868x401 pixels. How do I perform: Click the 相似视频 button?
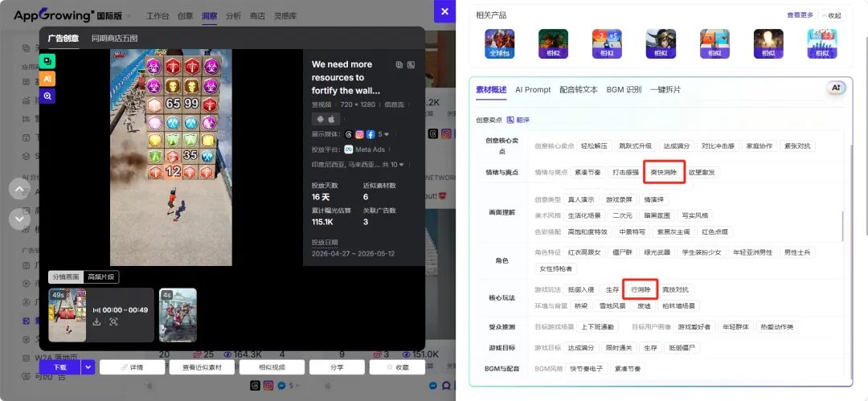(272, 367)
